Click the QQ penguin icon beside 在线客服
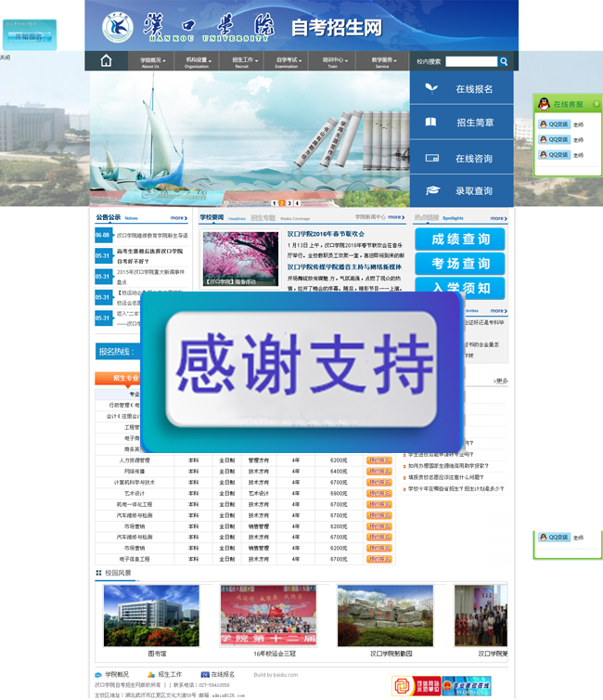This screenshot has width=603, height=700. (x=544, y=104)
